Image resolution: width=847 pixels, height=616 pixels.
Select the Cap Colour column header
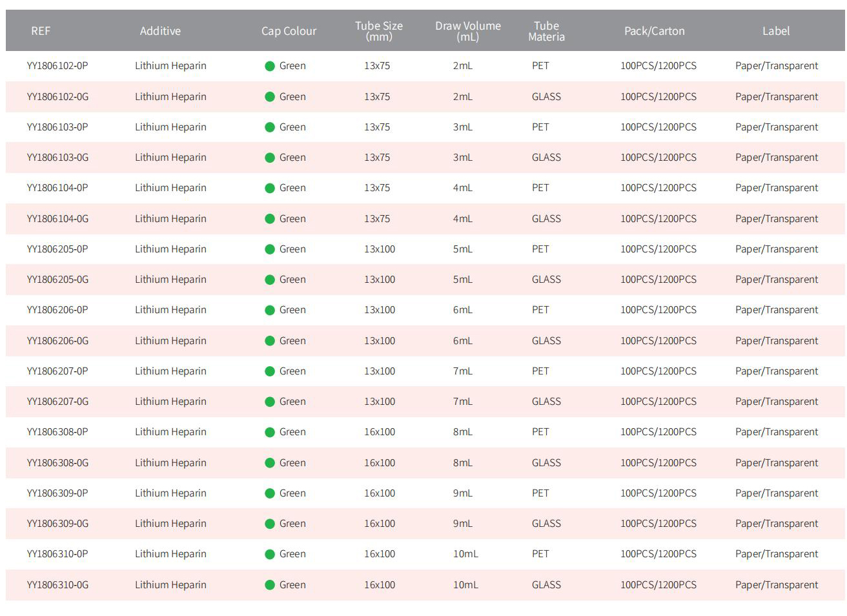point(289,31)
